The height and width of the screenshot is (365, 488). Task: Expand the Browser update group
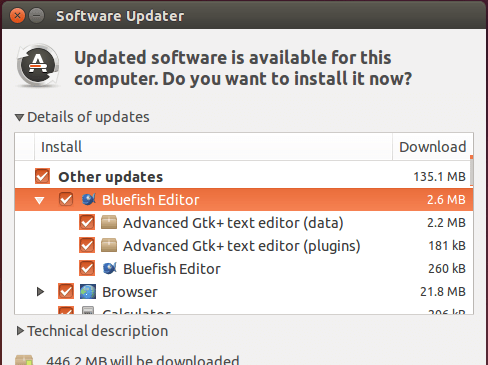click(x=40, y=292)
